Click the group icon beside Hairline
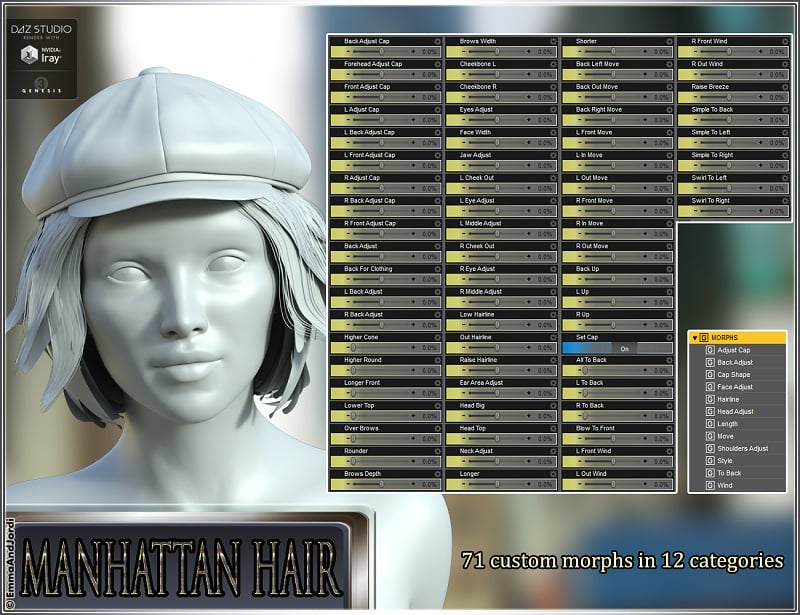This screenshot has height=615, width=800. [710, 399]
